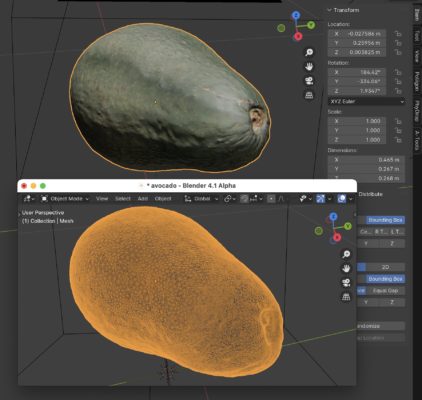Open Add menu in avocado window
The width and height of the screenshot is (422, 400).
coord(143,199)
